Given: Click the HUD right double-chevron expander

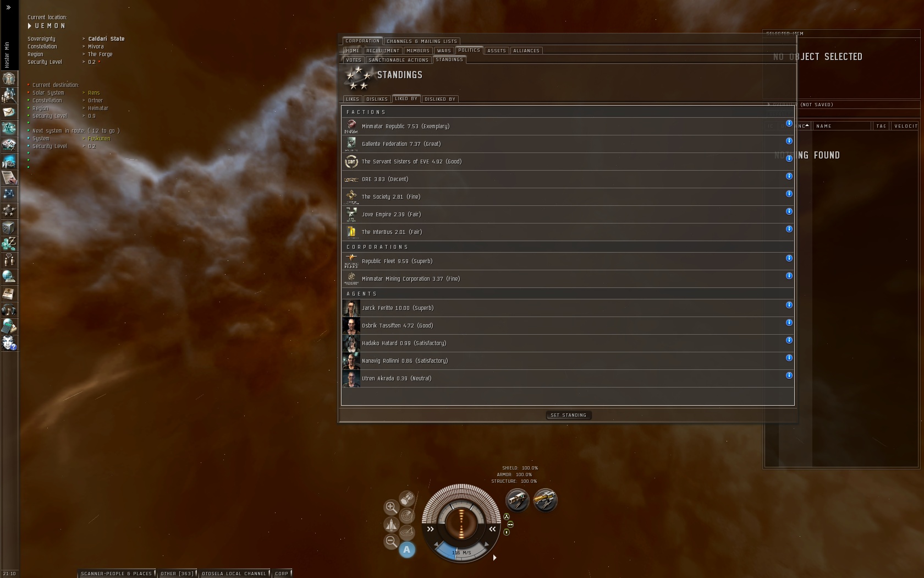Looking at the screenshot, I should 492,529.
